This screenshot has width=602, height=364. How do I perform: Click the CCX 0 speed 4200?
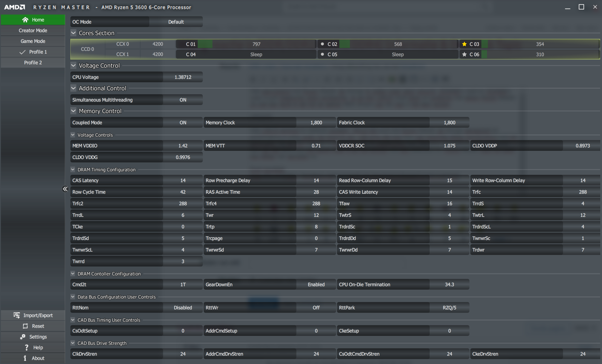(158, 44)
